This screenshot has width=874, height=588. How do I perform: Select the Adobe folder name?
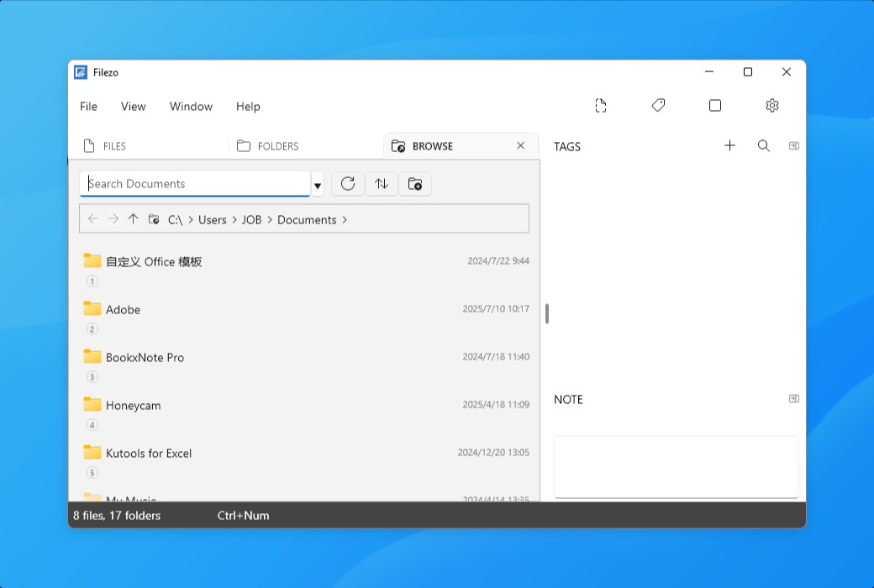coord(124,310)
